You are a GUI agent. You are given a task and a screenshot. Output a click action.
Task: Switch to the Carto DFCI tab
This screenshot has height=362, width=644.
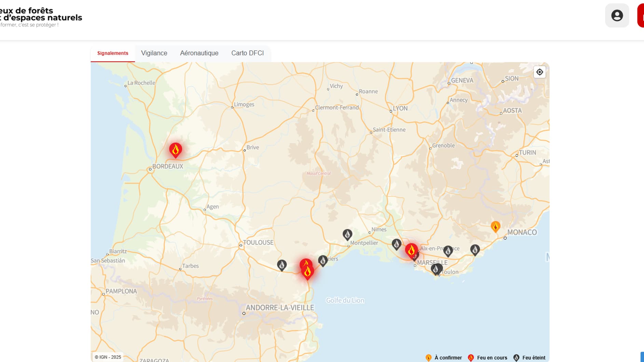pyautogui.click(x=247, y=53)
